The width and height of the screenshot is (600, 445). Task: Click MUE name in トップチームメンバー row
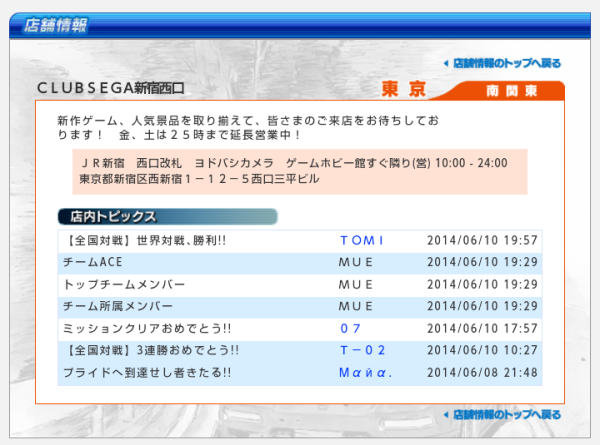point(355,284)
